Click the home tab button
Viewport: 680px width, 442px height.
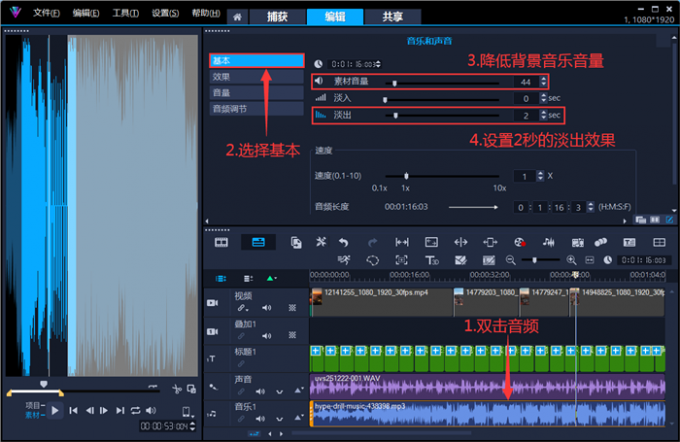coord(237,17)
